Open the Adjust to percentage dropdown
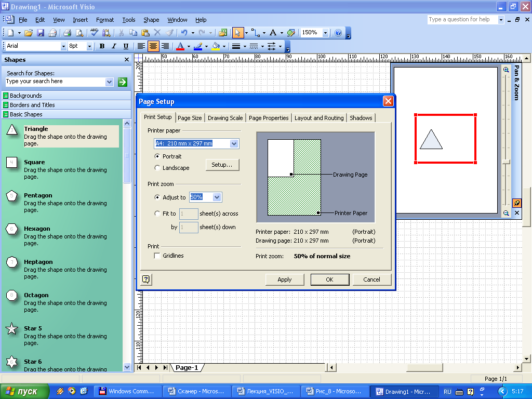Image resolution: width=532 pixels, height=399 pixels. 217,197
